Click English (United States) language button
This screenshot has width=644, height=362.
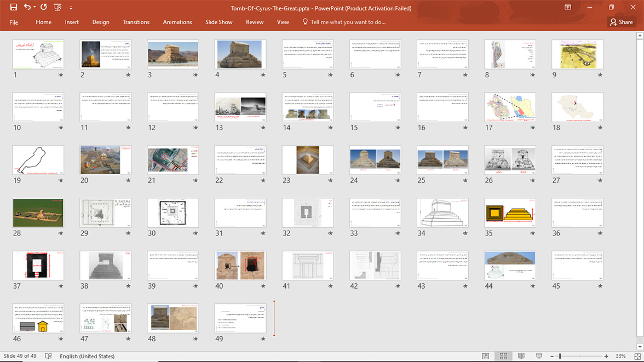[x=87, y=356]
